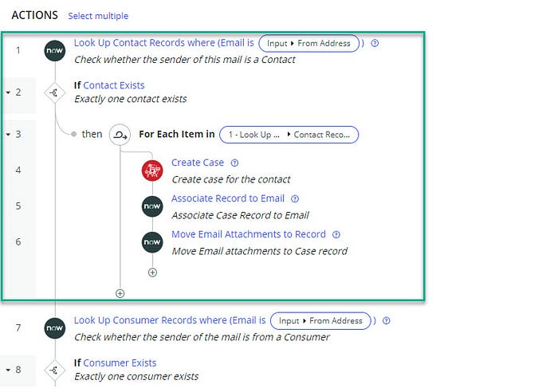The width and height of the screenshot is (558, 392).
Task: Click the For Each loop icon
Action: click(119, 135)
